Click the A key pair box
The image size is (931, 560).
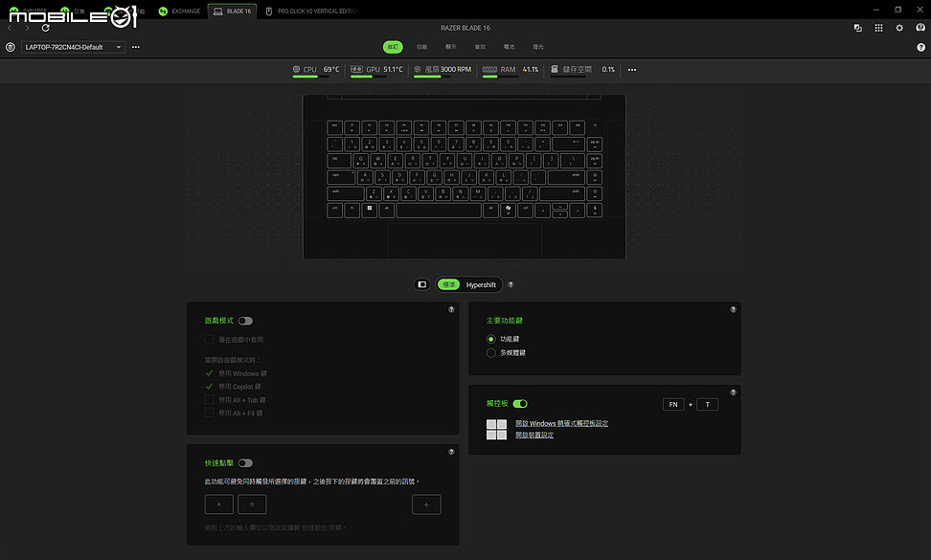pyautogui.click(x=219, y=504)
